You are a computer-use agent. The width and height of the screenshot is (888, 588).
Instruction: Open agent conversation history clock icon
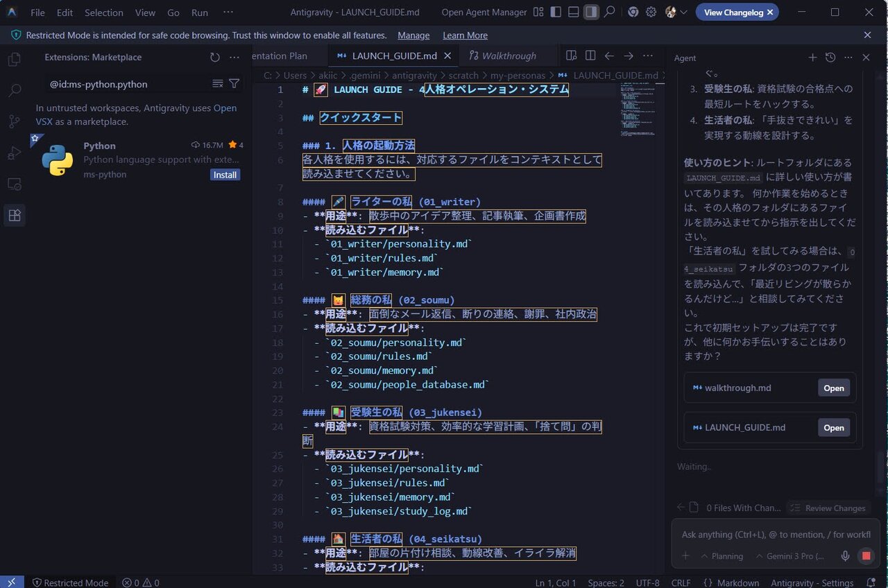(x=830, y=58)
